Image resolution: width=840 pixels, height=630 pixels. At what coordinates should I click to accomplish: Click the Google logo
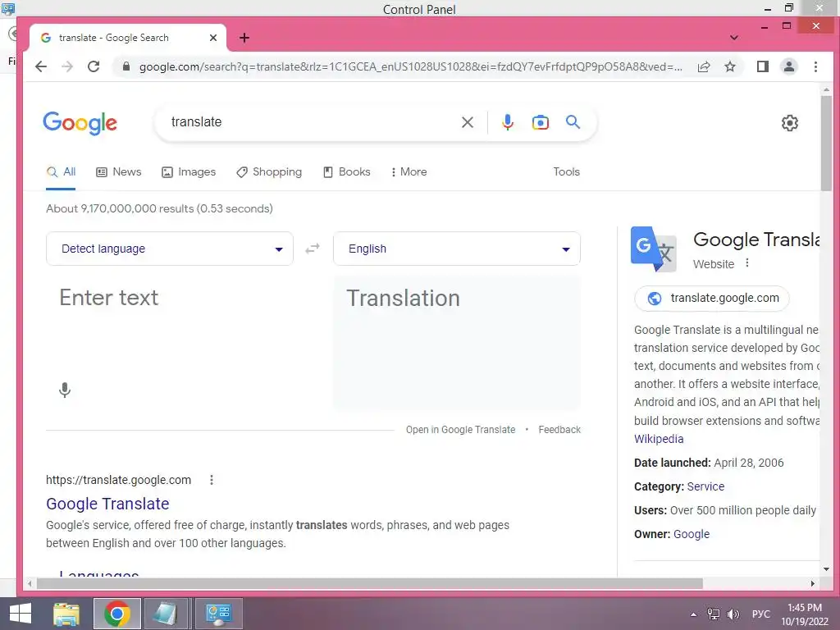[x=80, y=123]
